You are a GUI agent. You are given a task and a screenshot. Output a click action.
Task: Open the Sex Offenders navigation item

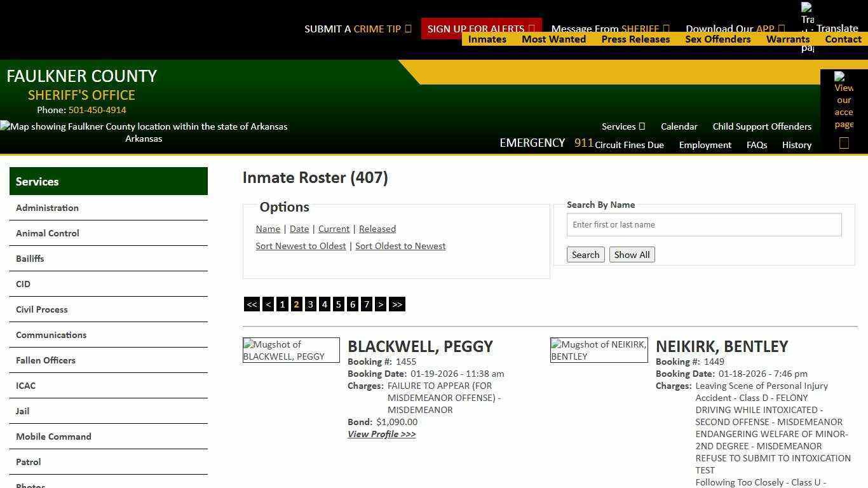718,39
